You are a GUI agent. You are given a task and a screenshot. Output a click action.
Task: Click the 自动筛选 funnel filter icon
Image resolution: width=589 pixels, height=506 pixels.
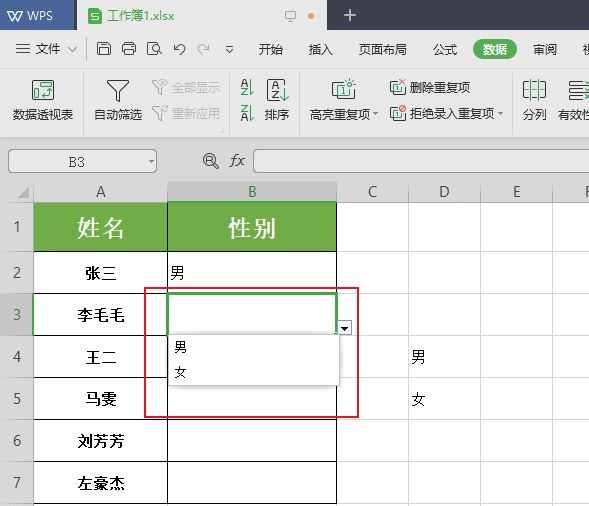click(118, 91)
